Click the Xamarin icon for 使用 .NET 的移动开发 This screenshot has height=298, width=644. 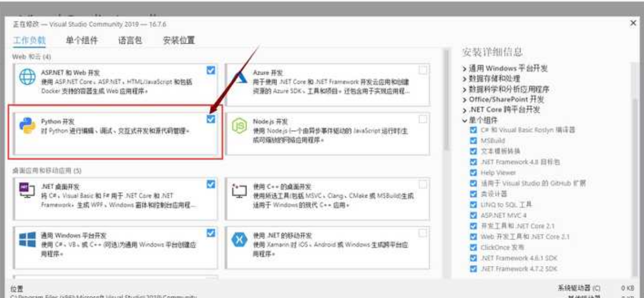(x=239, y=240)
